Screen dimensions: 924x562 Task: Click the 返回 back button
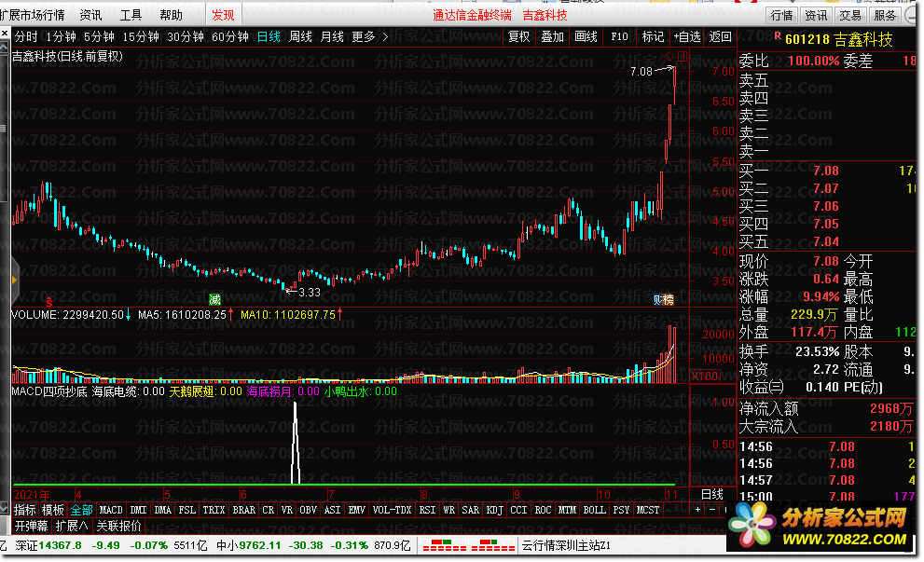point(720,36)
